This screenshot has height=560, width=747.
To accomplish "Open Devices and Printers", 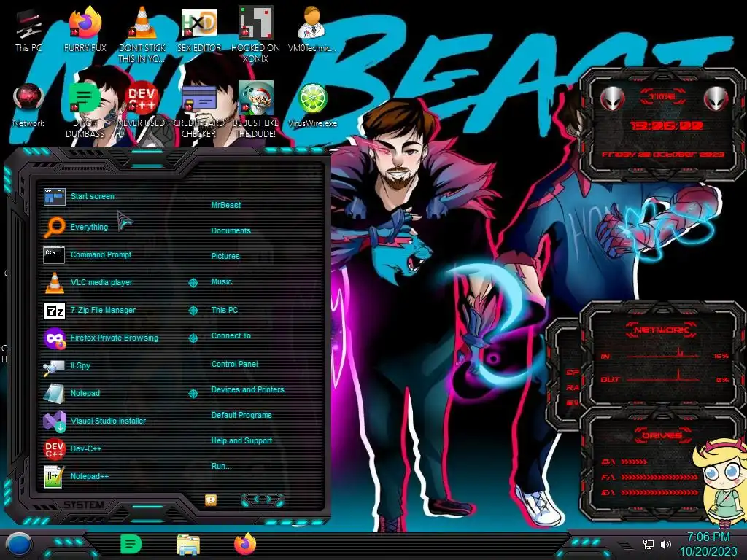I will click(248, 389).
